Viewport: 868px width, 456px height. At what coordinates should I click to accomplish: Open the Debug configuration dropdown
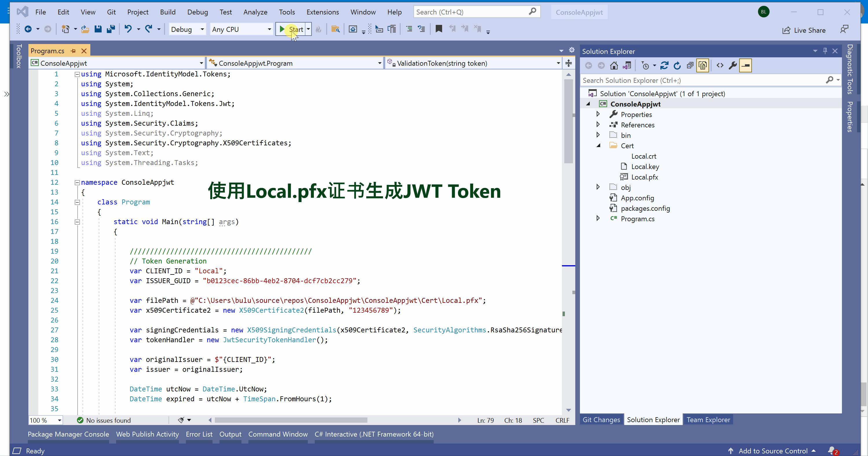click(x=187, y=29)
